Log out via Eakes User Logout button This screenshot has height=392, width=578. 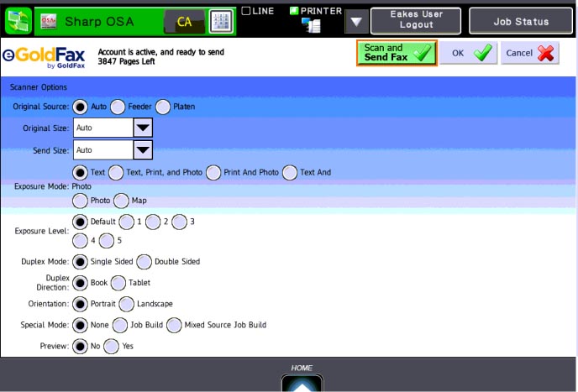click(x=416, y=21)
